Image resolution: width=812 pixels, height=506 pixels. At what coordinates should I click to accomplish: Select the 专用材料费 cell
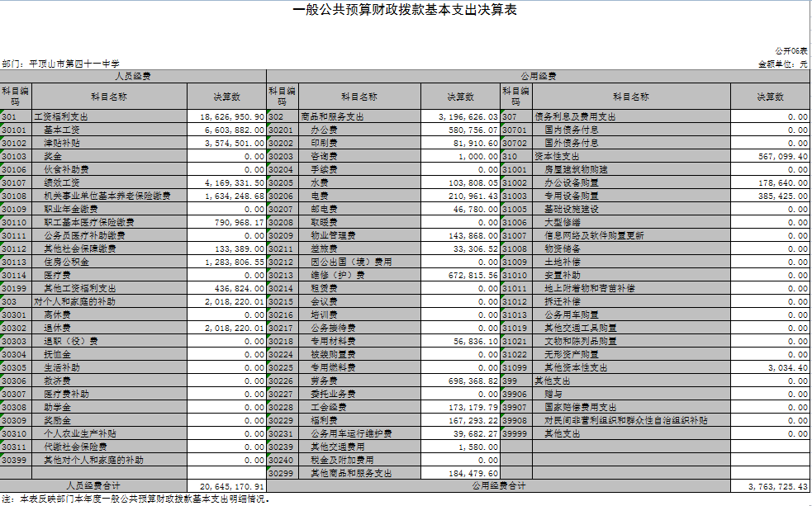[360, 341]
